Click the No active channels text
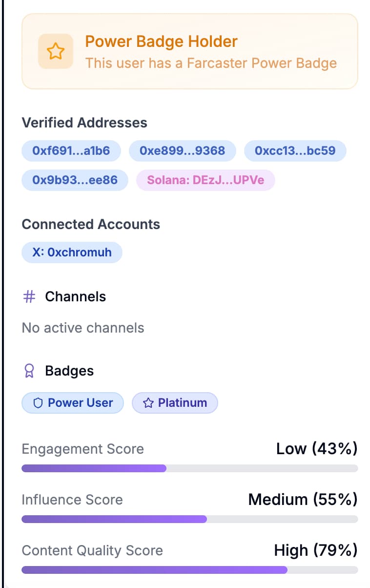 (x=82, y=328)
